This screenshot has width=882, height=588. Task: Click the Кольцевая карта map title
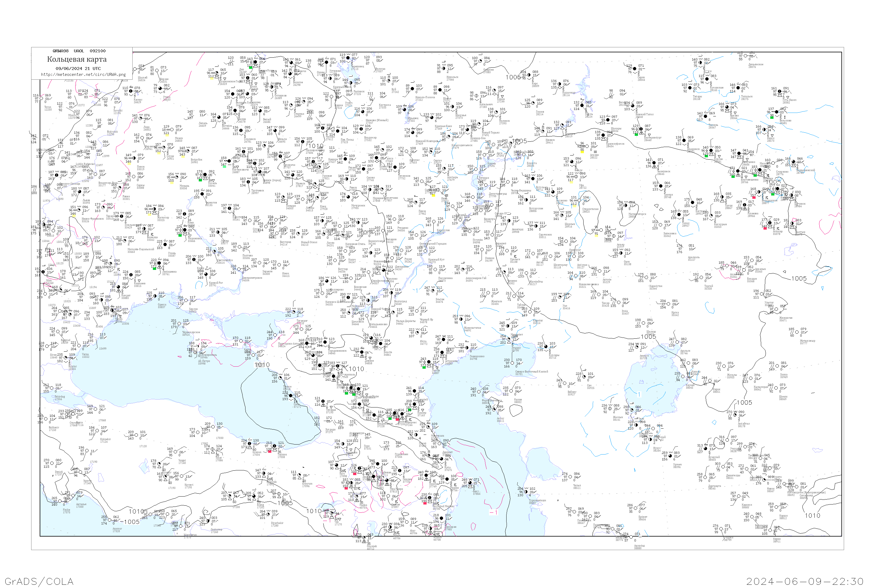pos(77,59)
